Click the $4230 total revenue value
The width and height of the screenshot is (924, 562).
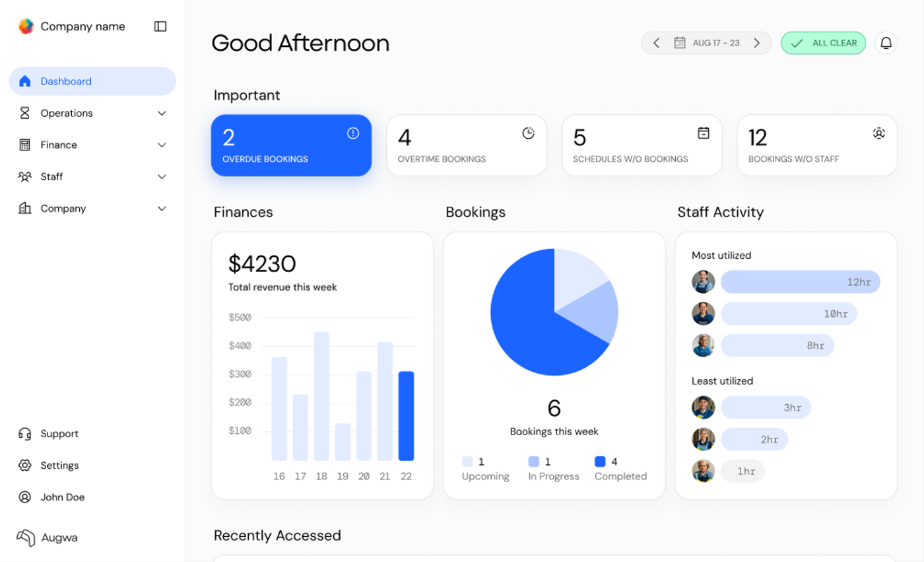262,263
